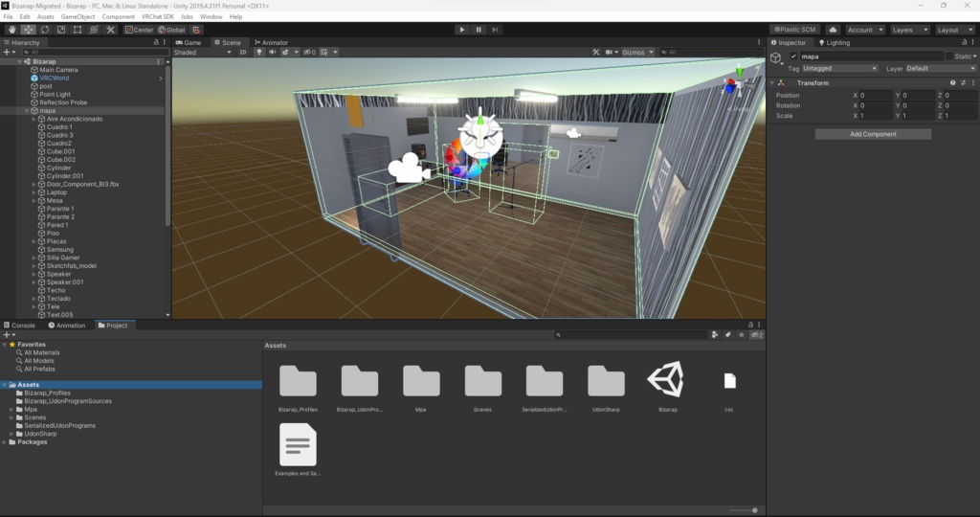This screenshot has width=980, height=517.
Task: Toggle 2D scene view mode
Action: 243,52
